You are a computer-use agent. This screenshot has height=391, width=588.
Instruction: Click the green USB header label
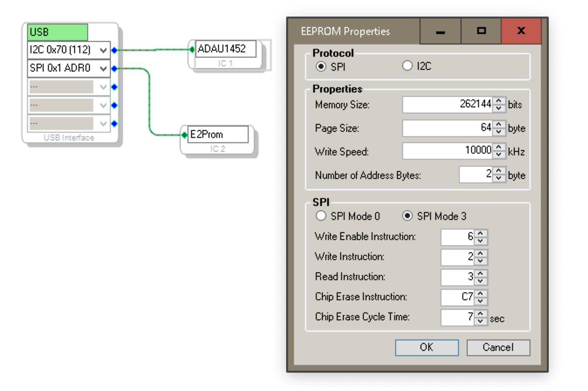(x=58, y=32)
